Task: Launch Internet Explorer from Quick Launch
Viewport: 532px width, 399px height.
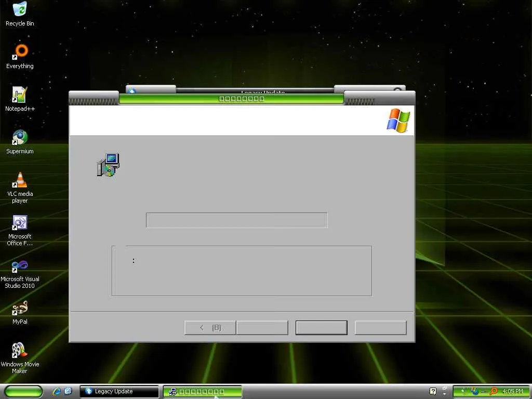Action: pos(57,391)
